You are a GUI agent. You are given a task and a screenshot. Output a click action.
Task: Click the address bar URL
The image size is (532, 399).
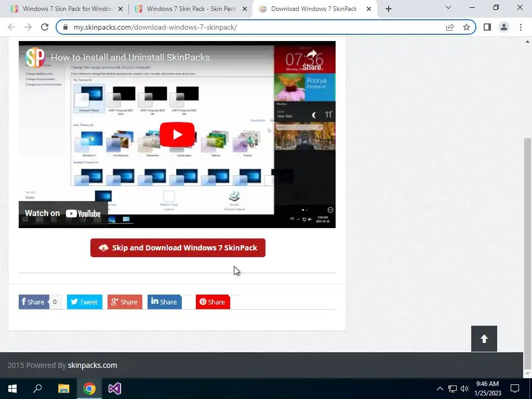pyautogui.click(x=155, y=27)
